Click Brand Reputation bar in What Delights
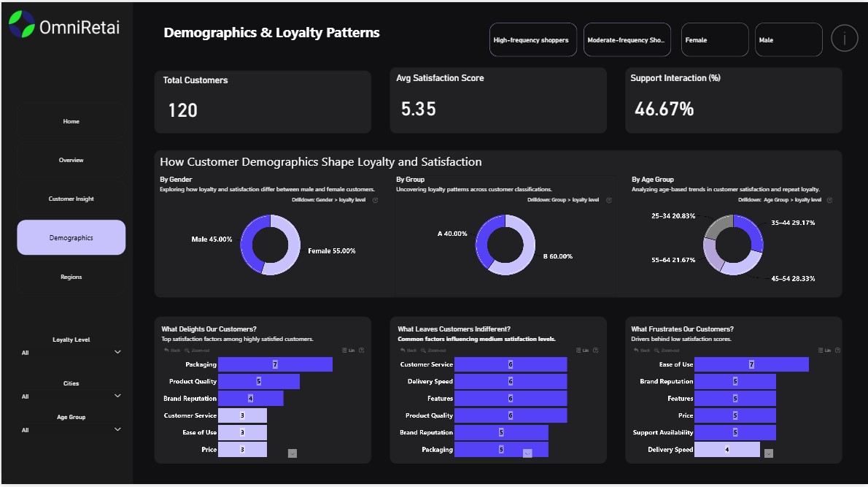 click(250, 399)
